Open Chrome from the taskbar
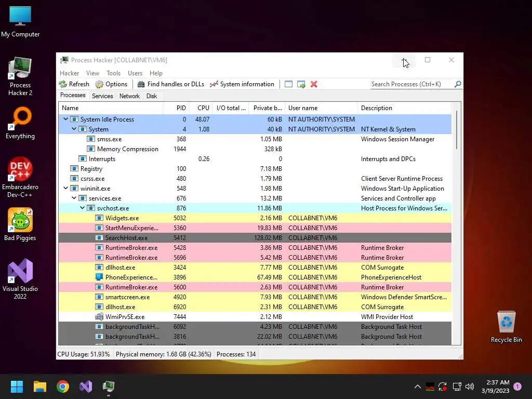 coord(63,387)
